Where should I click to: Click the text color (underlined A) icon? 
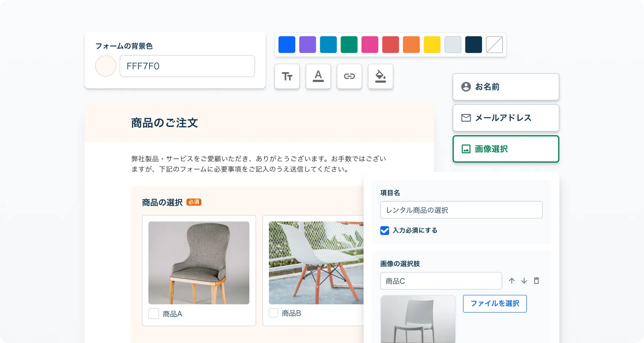tap(318, 76)
